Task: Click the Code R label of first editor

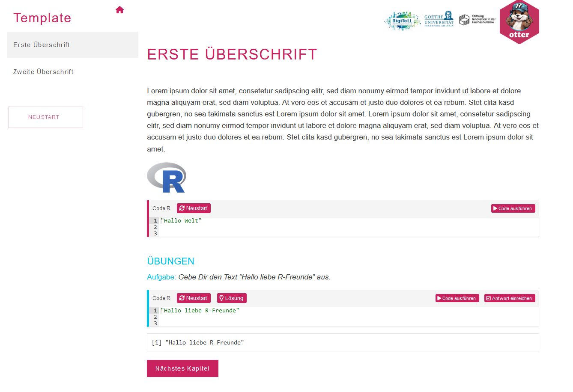Action: [161, 208]
